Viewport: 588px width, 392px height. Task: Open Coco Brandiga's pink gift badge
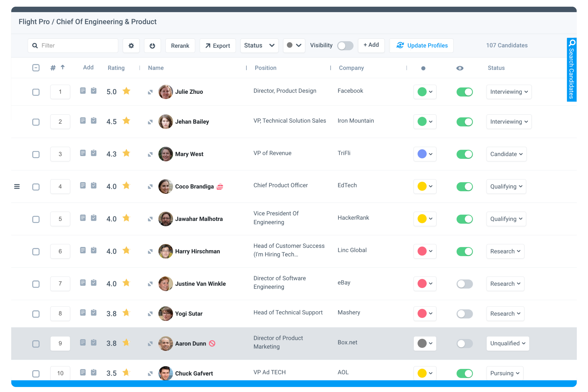220,186
